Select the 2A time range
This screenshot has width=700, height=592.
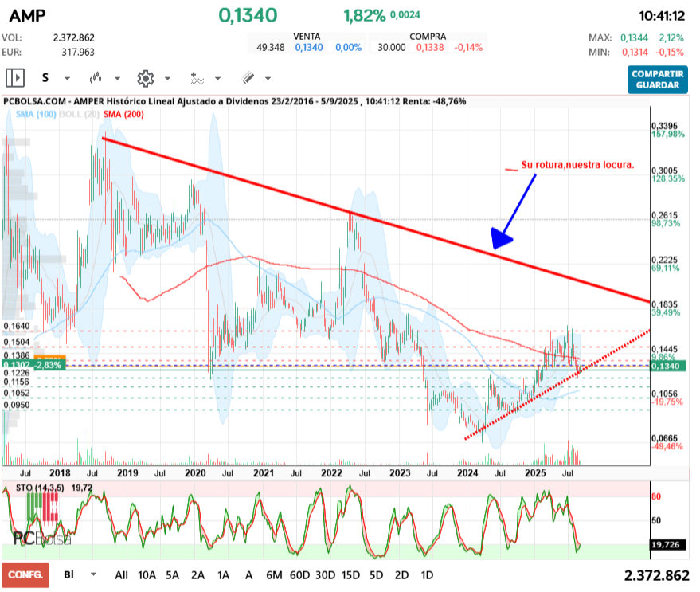coord(197,575)
